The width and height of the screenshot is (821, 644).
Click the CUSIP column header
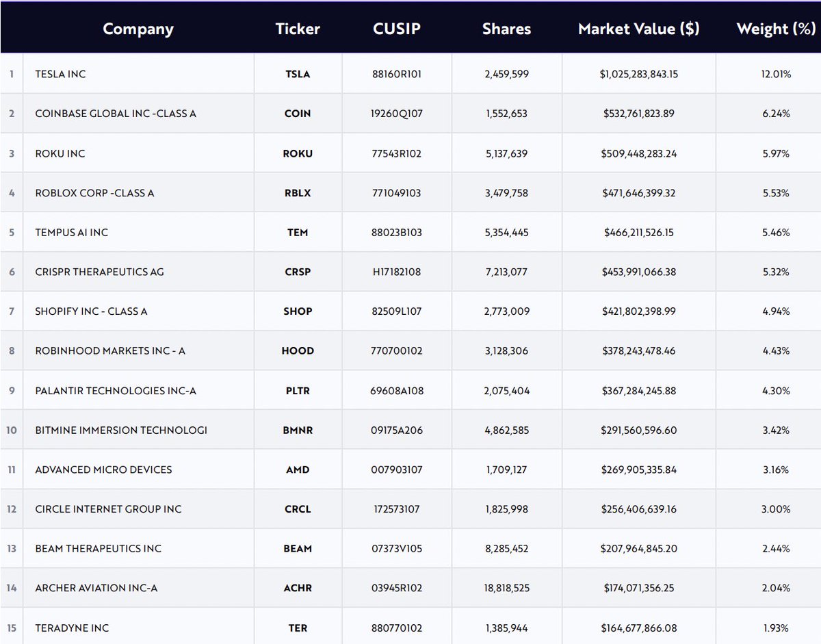click(397, 29)
